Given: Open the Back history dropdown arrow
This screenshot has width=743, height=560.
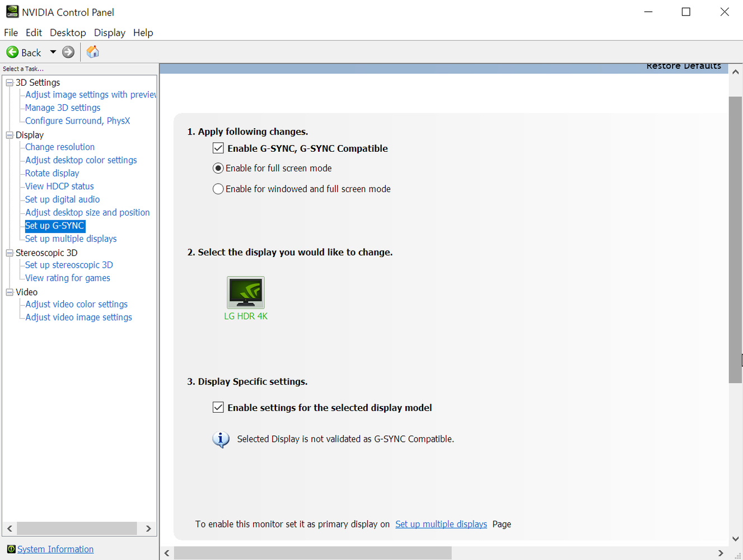Looking at the screenshot, I should 53,52.
